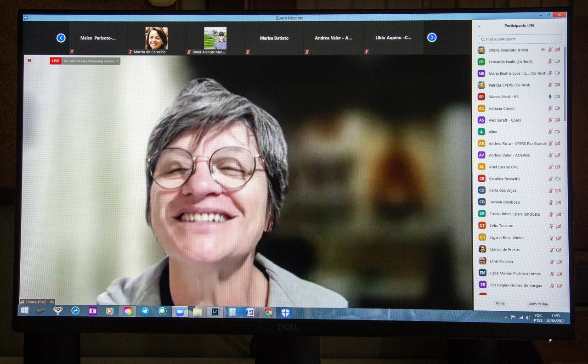This screenshot has width=588, height=364.
Task: Collapse the Participants panel chevron
Action: click(x=479, y=26)
